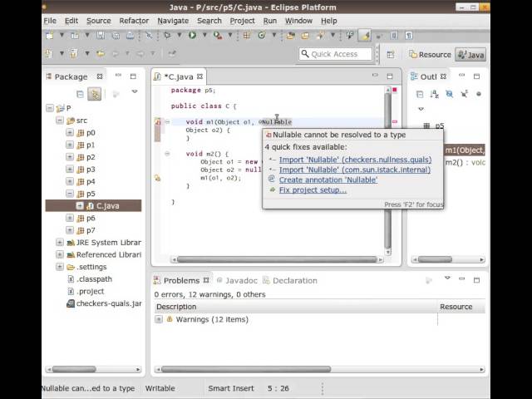The image size is (532, 399).
Task: Switch to the Declaration tab
Action: point(291,281)
